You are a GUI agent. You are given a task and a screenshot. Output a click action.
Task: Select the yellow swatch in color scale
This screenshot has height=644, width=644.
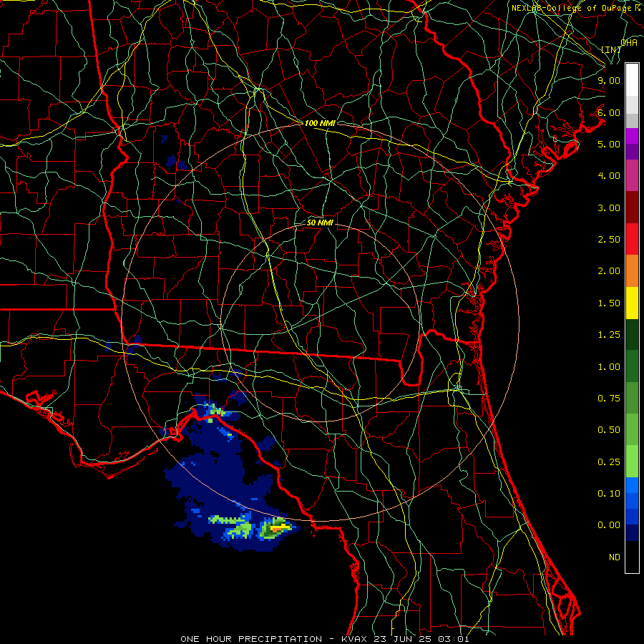tap(632, 303)
